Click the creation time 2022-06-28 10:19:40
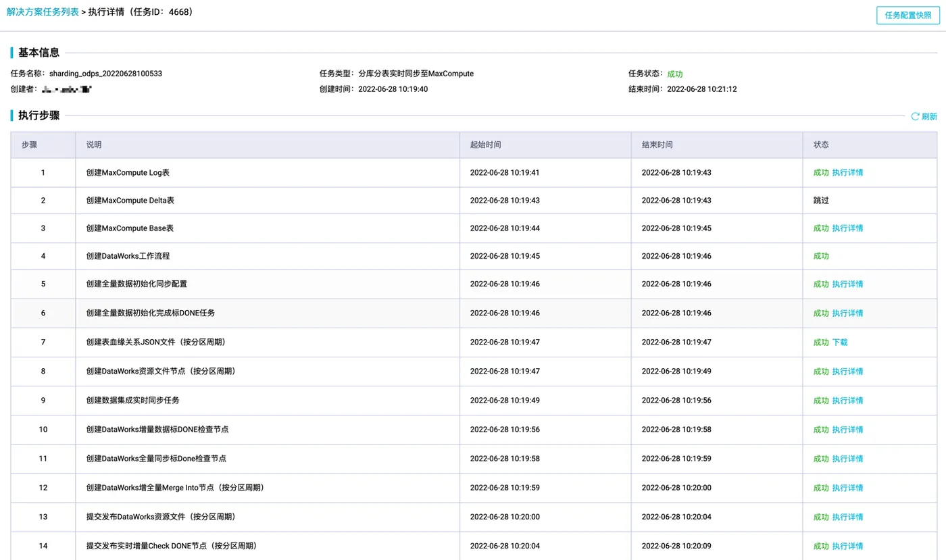The height and width of the screenshot is (560, 946). [393, 89]
